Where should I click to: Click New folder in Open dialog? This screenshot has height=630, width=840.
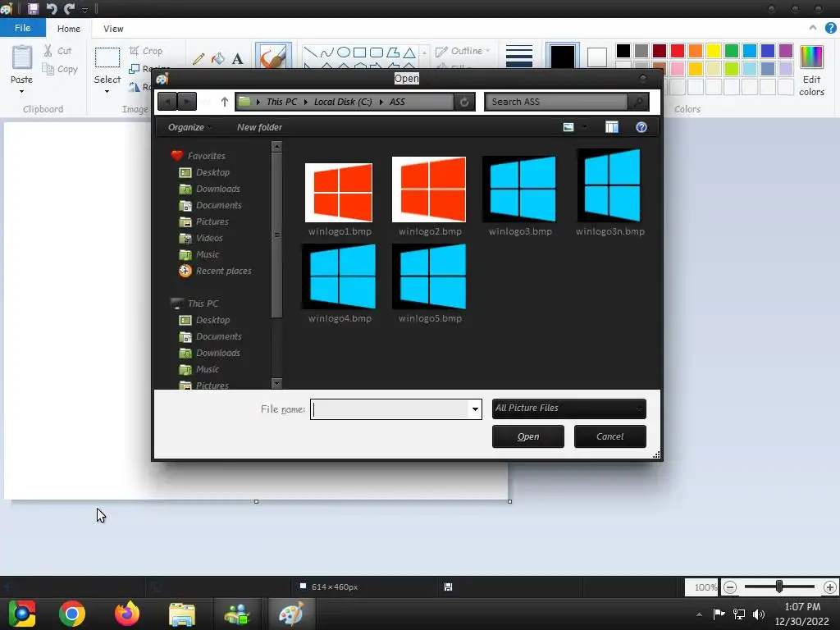point(259,127)
